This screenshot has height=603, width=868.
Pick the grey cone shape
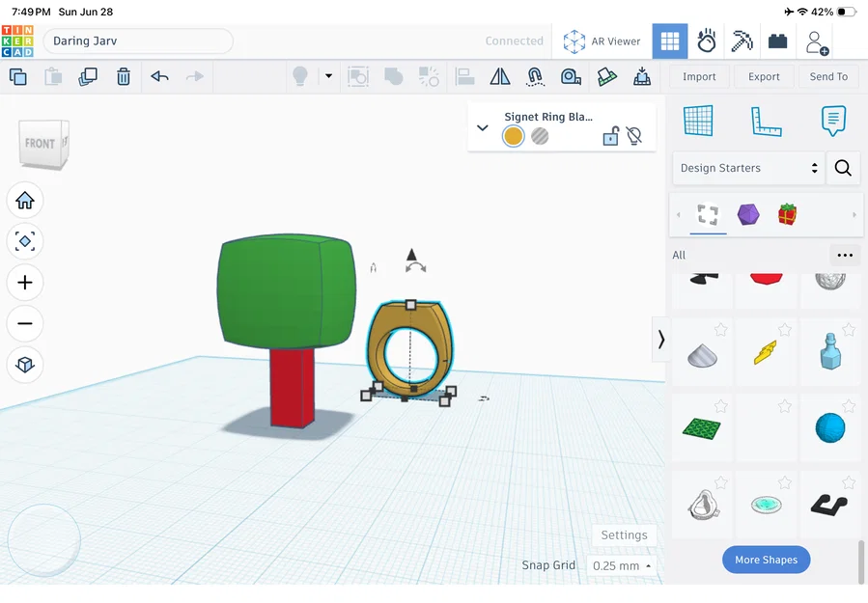703,355
